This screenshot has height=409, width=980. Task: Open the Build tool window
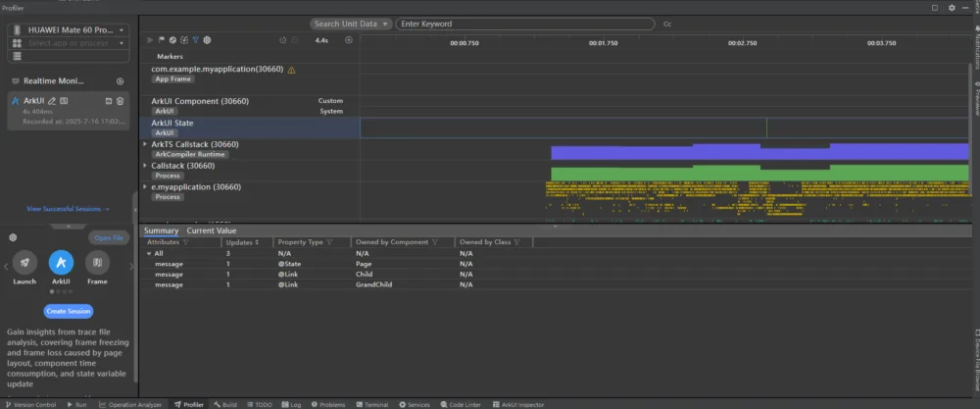225,405
